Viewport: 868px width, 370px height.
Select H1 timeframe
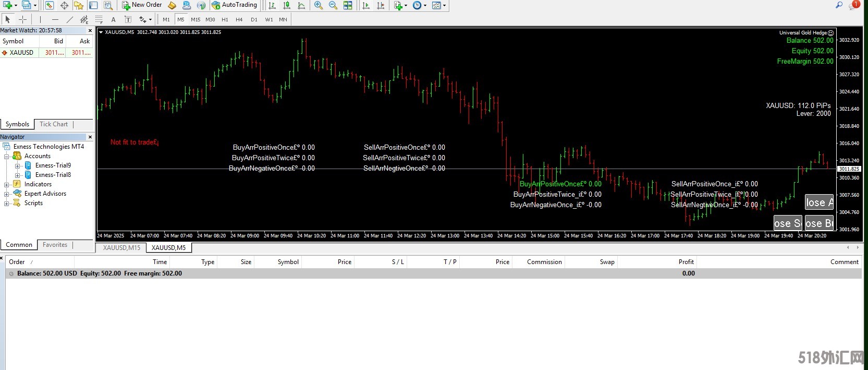pos(225,19)
